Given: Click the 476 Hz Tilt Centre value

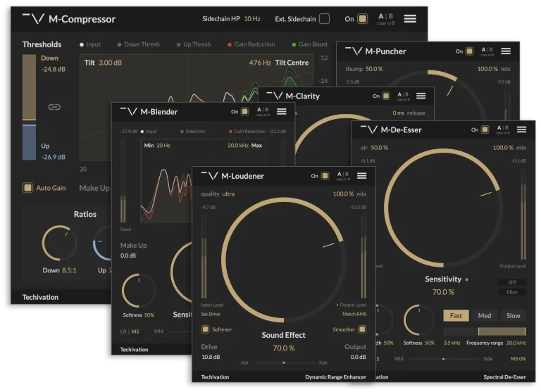Looking at the screenshot, I should point(260,63).
